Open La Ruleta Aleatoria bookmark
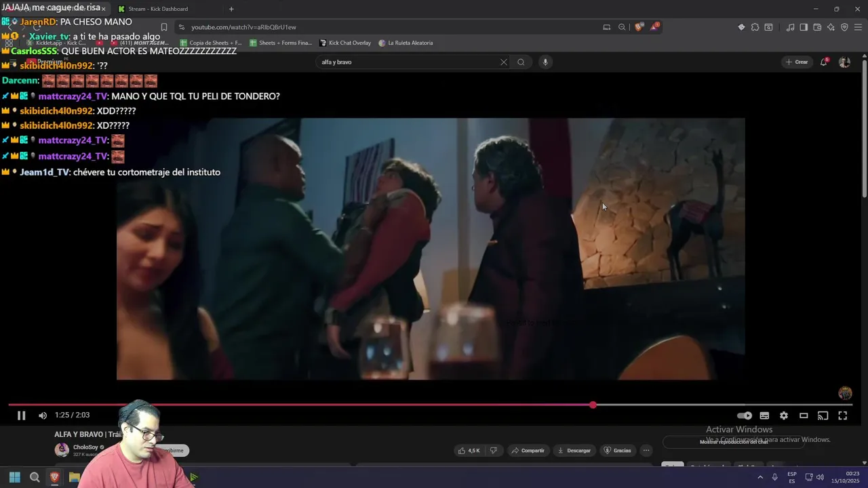Image resolution: width=868 pixels, height=488 pixels. coord(406,43)
